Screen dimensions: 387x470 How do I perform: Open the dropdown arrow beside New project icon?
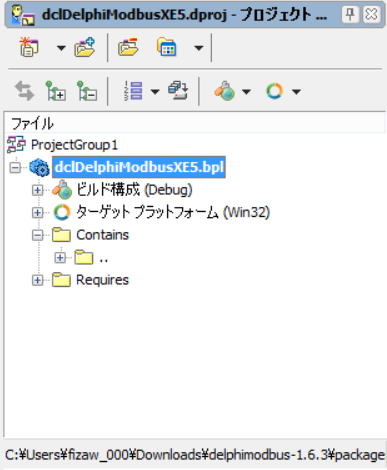coord(61,48)
